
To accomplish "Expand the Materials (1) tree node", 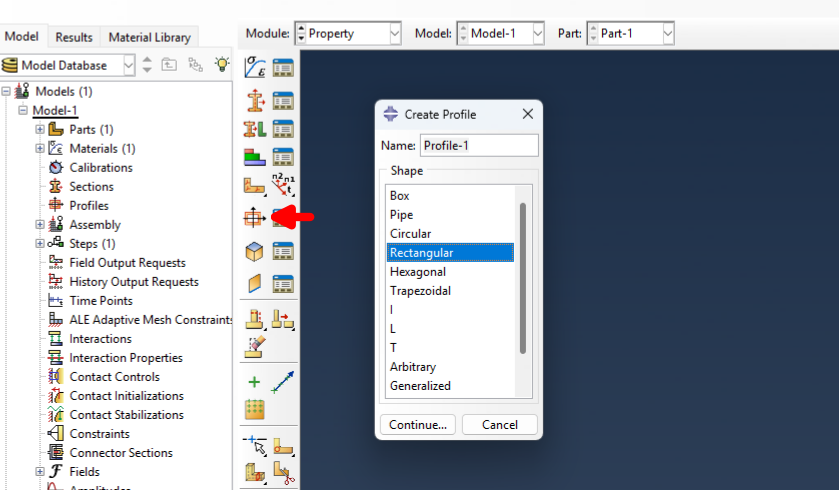I will 40,149.
